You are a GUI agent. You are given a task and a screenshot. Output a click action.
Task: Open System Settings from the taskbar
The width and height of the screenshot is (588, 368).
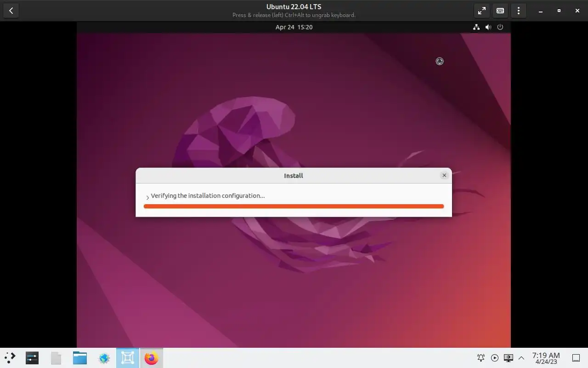pyautogui.click(x=32, y=358)
